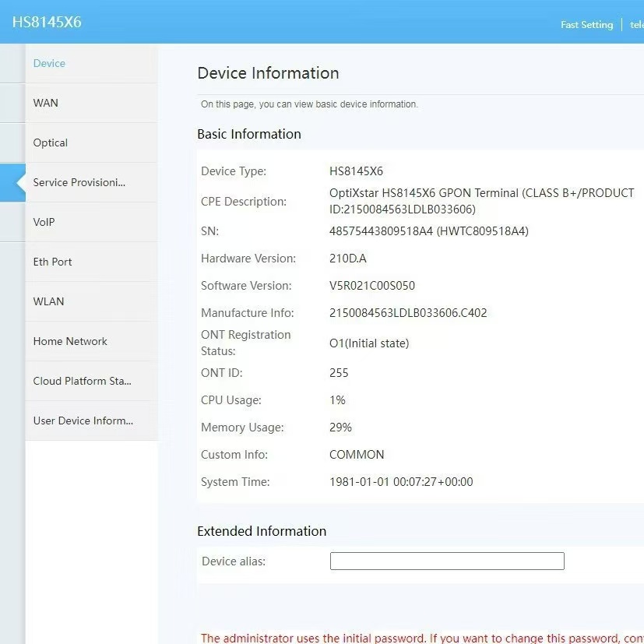Open the WLAN information page

tap(48, 301)
